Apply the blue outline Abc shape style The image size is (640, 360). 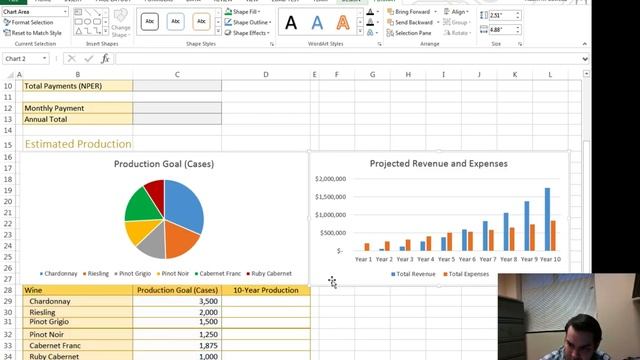pos(176,22)
